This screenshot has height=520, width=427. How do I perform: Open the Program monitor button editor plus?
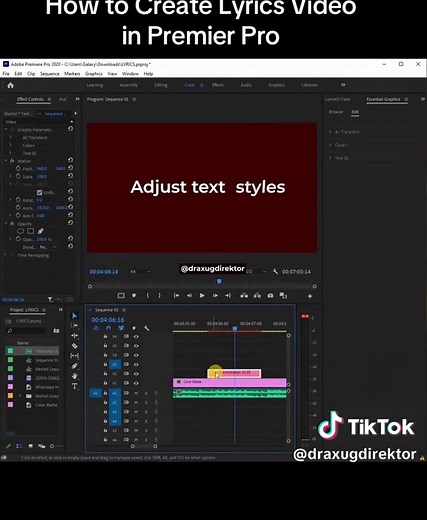pyautogui.click(x=310, y=296)
